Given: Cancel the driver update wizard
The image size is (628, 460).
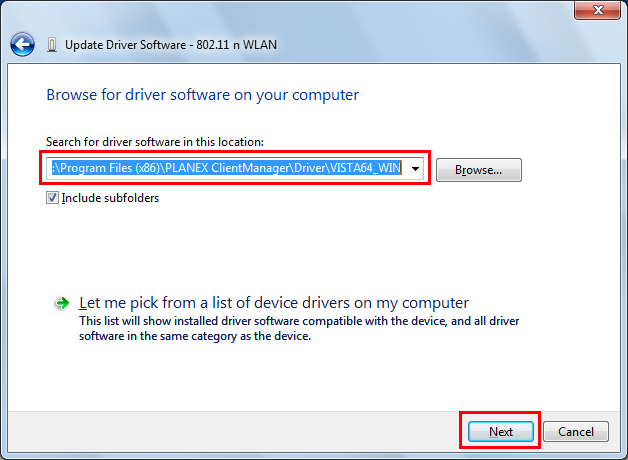Looking at the screenshot, I should point(576,432).
